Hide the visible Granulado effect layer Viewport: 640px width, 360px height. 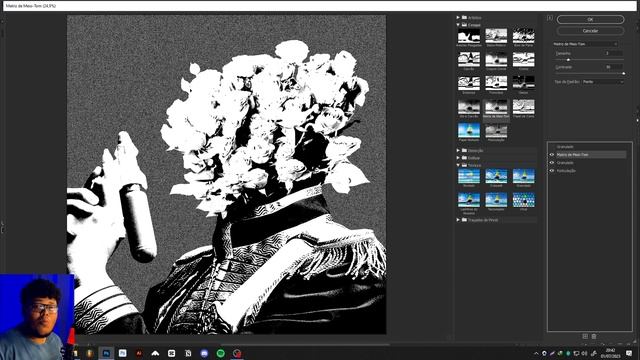click(x=552, y=162)
